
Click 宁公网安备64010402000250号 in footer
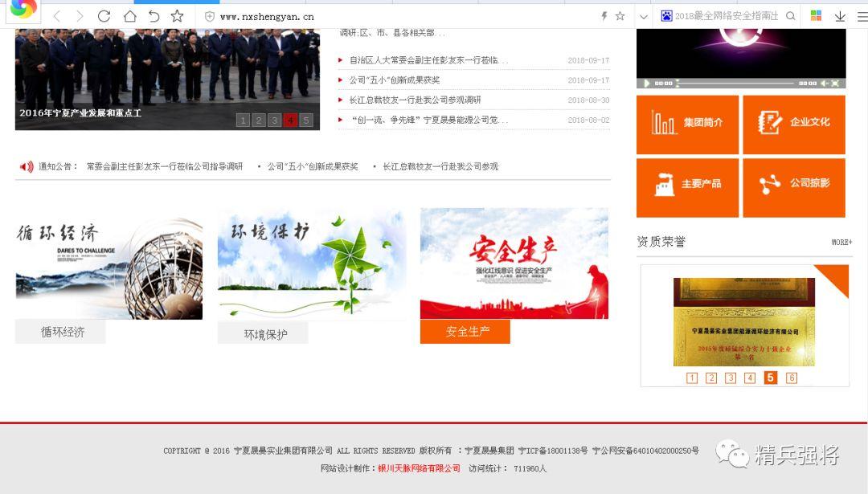pos(645,451)
